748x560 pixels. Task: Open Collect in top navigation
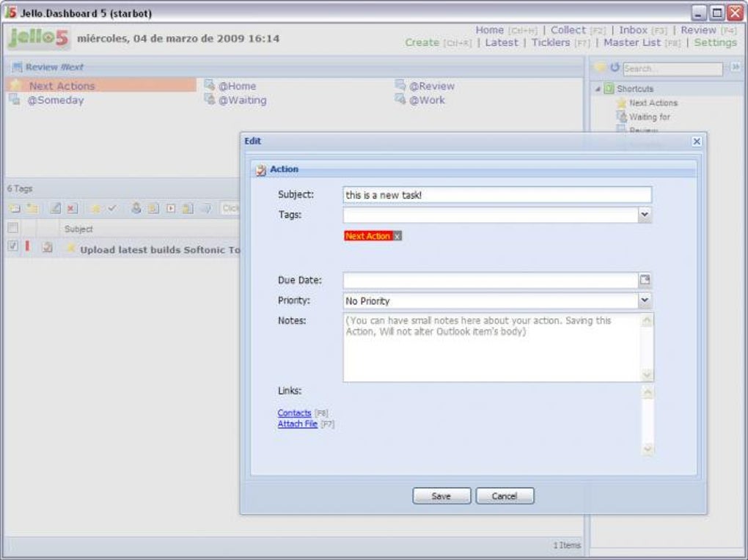568,29
